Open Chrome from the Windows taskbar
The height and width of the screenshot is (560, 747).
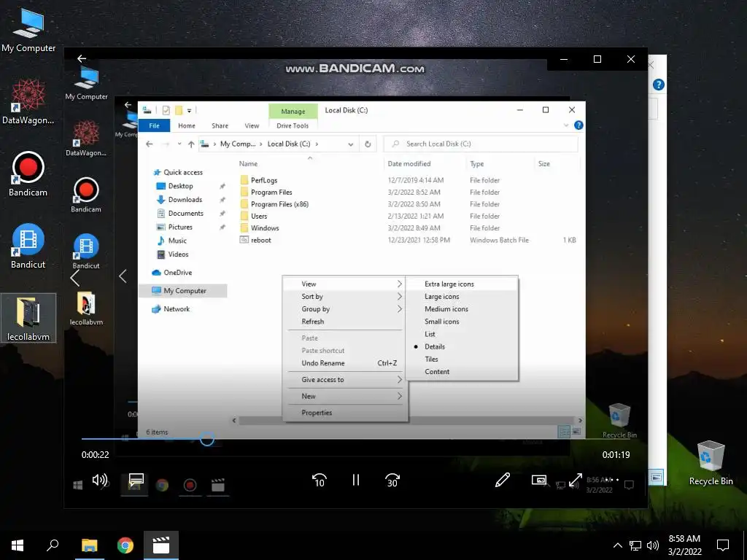(x=125, y=545)
